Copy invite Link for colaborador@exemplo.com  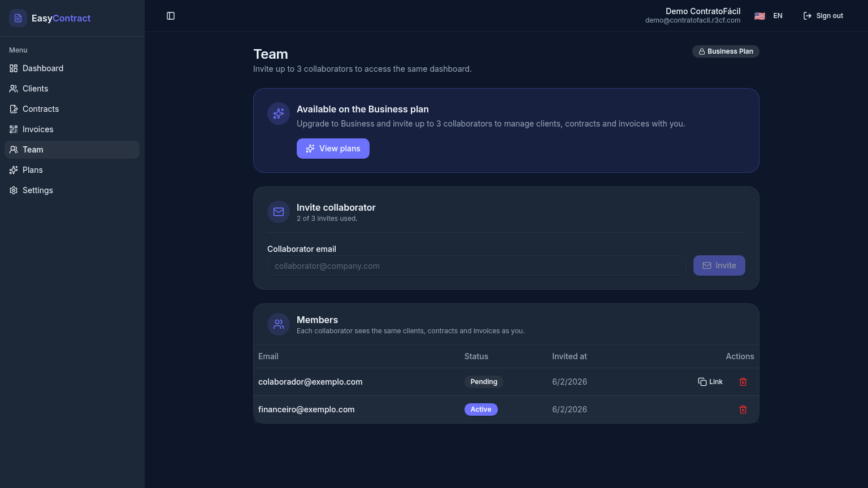pyautogui.click(x=710, y=382)
